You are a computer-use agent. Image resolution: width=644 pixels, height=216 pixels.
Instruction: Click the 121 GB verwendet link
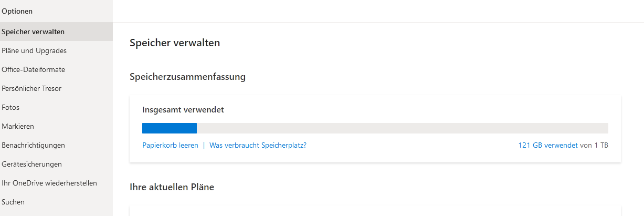point(547,145)
